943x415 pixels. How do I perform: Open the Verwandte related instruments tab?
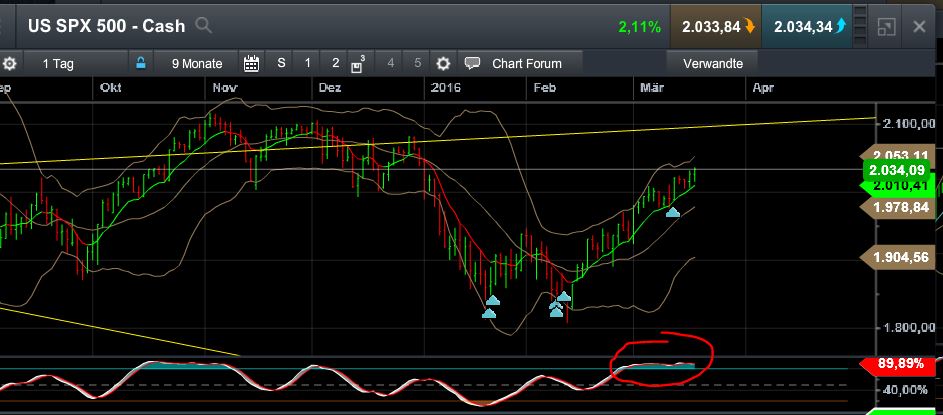click(x=713, y=63)
